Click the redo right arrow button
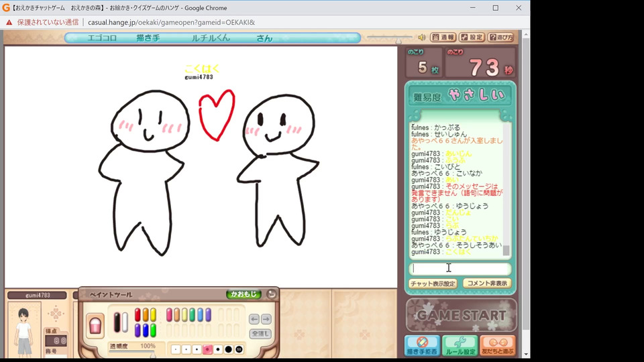644x362 pixels. coord(266,319)
